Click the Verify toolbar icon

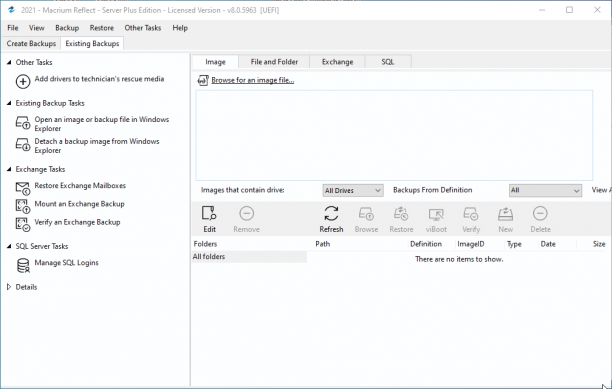(x=471, y=213)
